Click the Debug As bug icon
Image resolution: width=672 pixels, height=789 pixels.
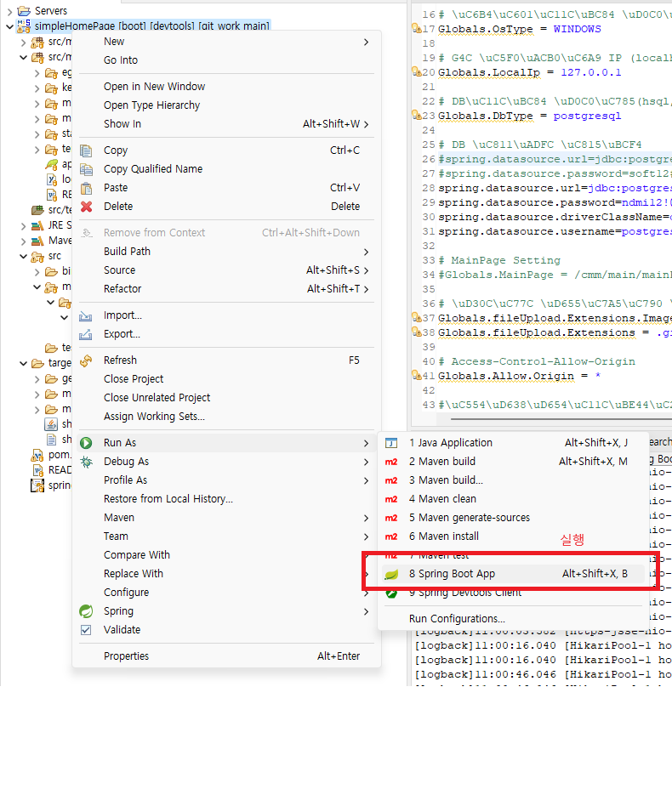tap(87, 462)
